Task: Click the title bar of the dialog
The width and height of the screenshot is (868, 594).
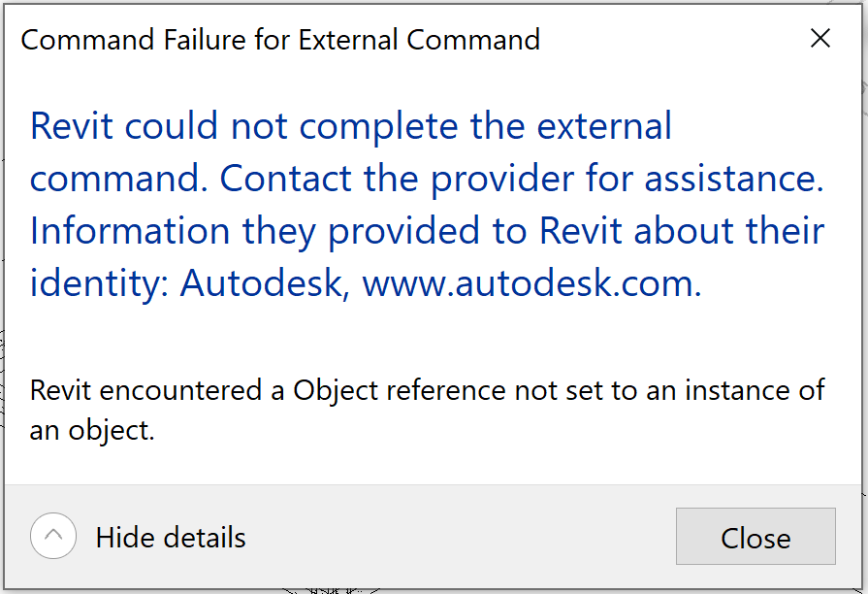Action: [388, 40]
